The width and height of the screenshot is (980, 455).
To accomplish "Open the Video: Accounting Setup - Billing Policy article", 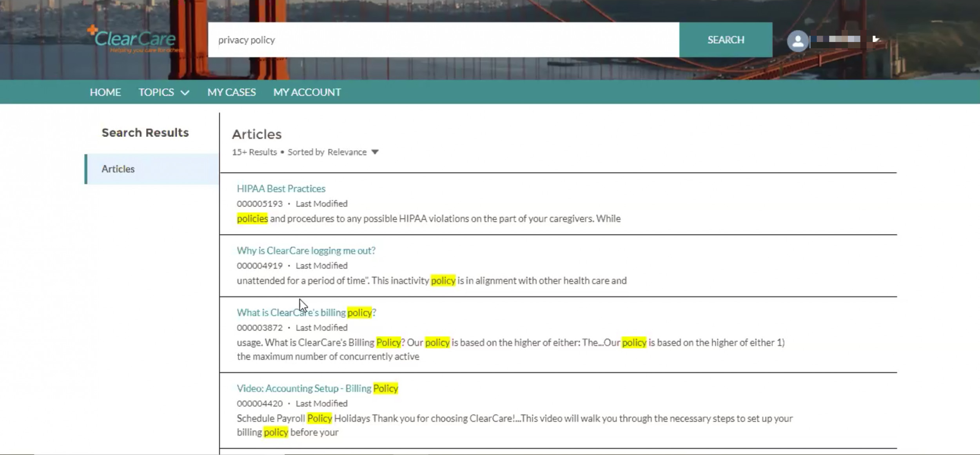I will point(317,388).
